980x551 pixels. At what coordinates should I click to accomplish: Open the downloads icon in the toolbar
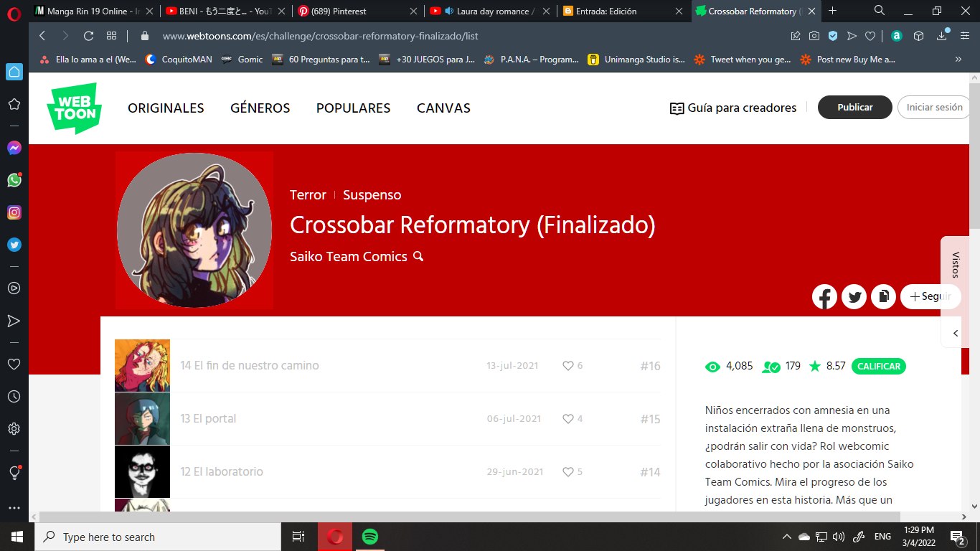coord(943,36)
